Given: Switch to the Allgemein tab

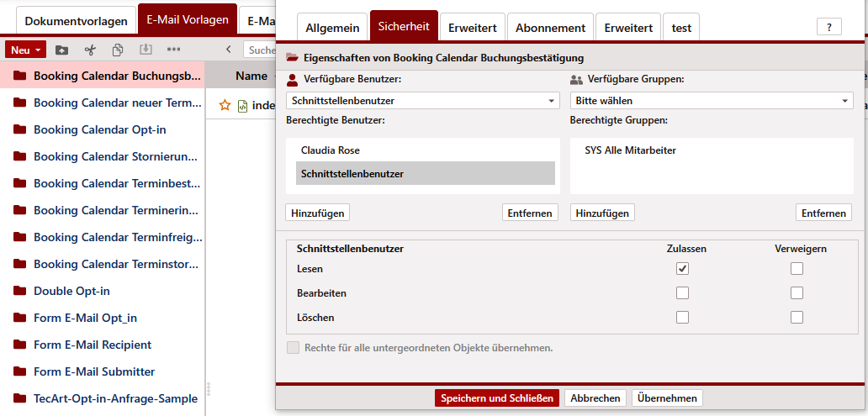Looking at the screenshot, I should pos(331,28).
